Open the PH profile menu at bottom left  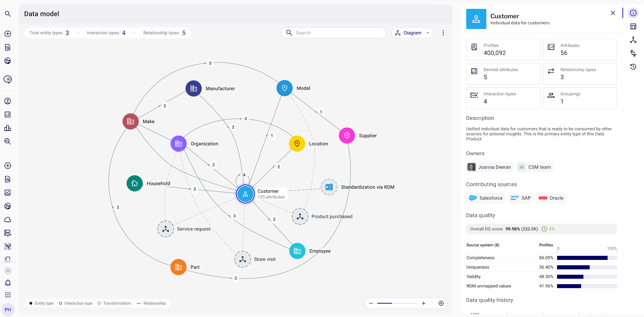[x=8, y=309]
